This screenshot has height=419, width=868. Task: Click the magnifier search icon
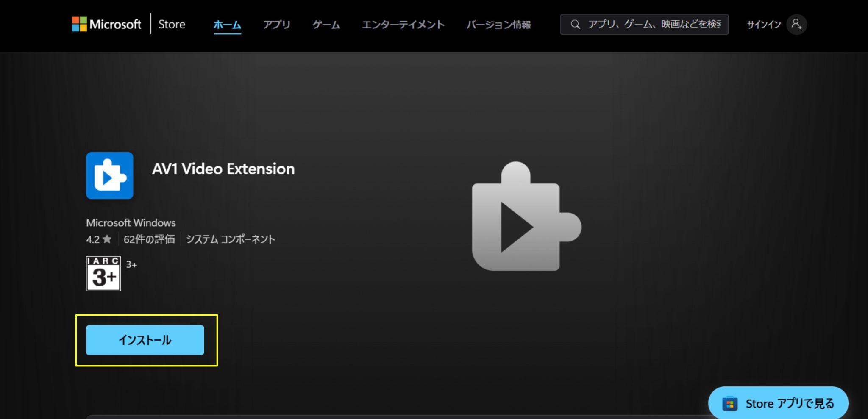pos(575,24)
